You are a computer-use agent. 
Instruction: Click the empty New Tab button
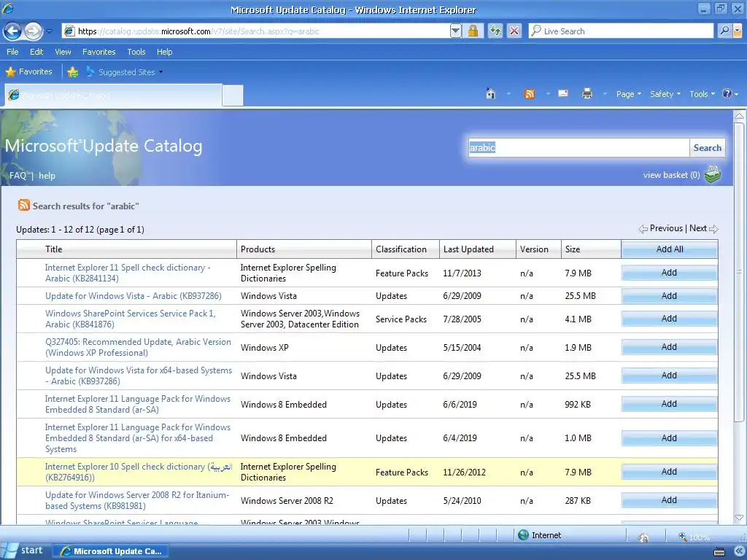233,96
